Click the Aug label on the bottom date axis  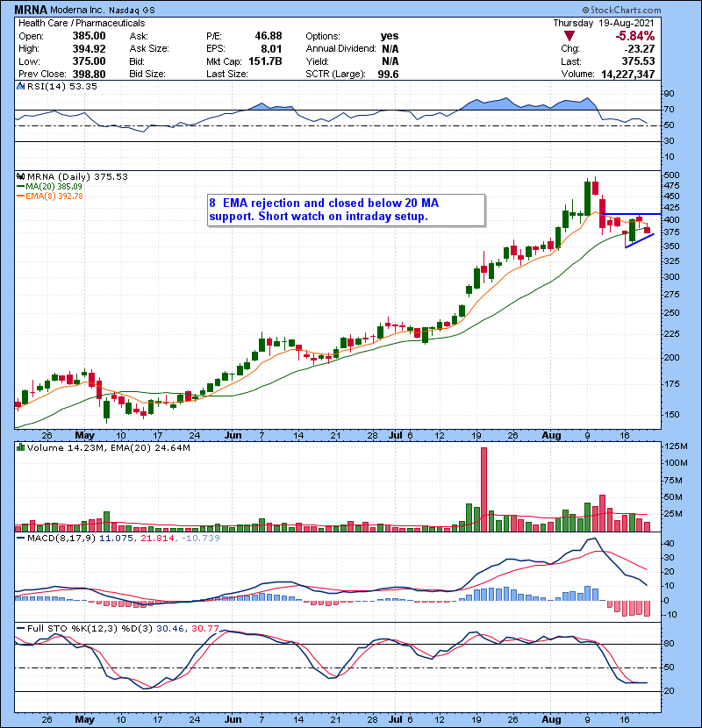(x=551, y=719)
